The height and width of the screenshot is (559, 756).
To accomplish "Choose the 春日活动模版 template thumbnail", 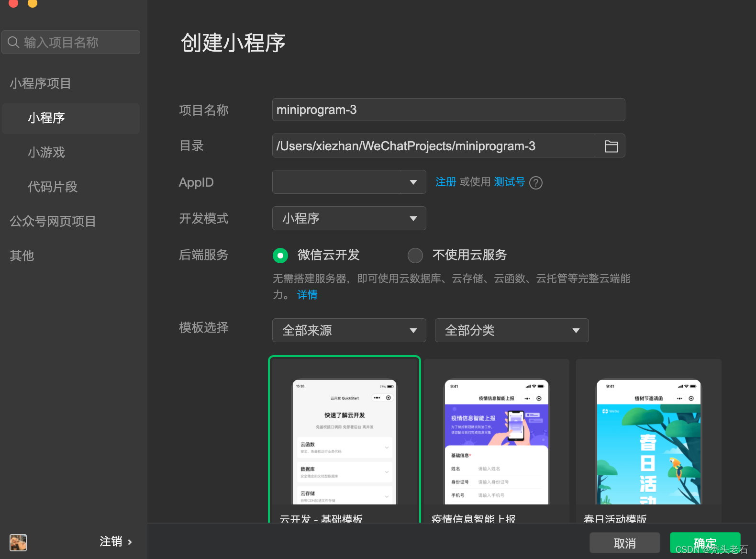I will pyautogui.click(x=649, y=440).
